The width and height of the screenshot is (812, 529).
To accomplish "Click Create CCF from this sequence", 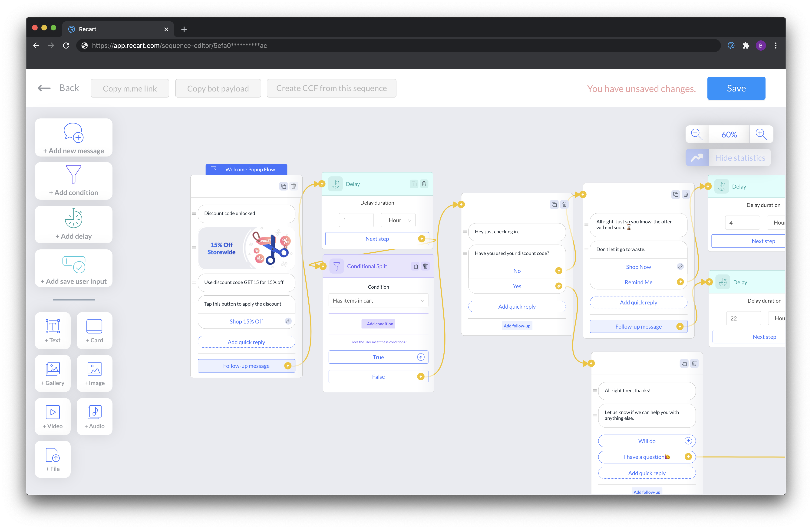I will point(331,88).
